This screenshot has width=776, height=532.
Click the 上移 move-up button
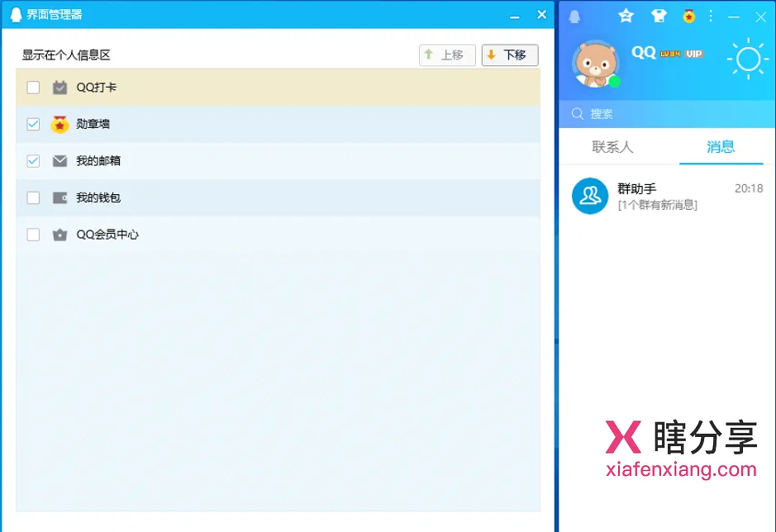447,55
